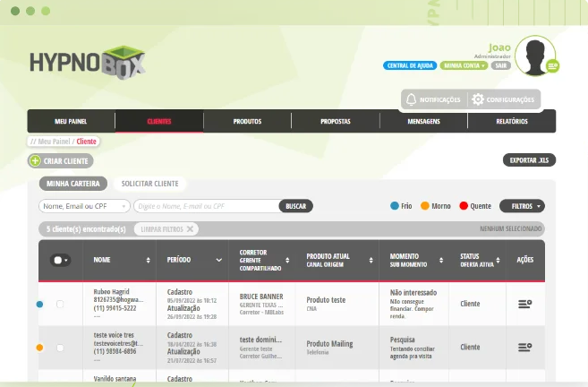Open Configurações via the gear icon
588x387 pixels.
[478, 99]
